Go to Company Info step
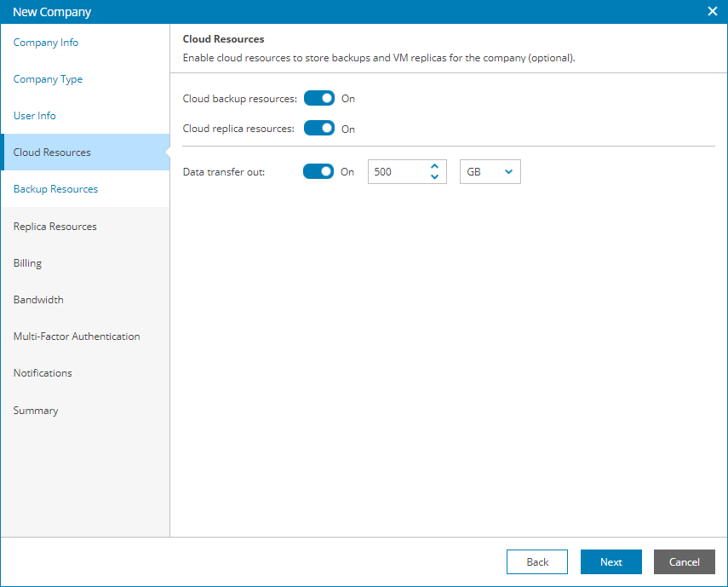 point(46,43)
